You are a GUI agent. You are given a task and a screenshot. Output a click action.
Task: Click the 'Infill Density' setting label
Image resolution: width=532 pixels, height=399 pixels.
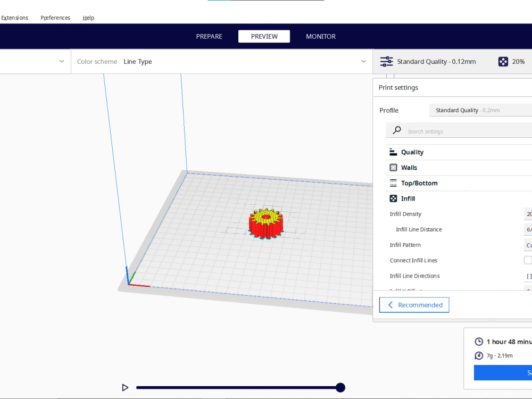(405, 214)
